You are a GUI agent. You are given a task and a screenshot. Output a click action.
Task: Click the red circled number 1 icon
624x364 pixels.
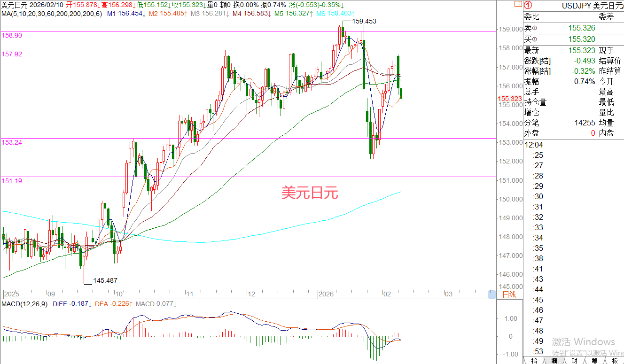point(528,6)
